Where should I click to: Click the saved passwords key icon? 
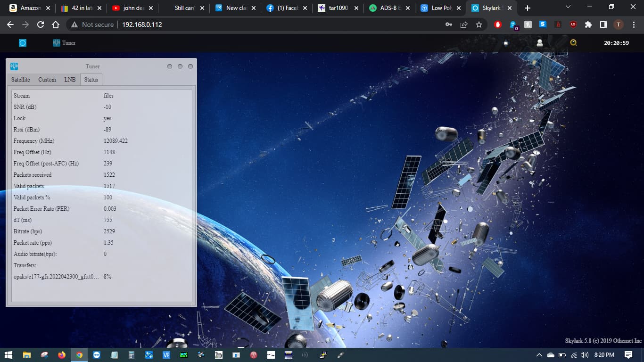(449, 25)
